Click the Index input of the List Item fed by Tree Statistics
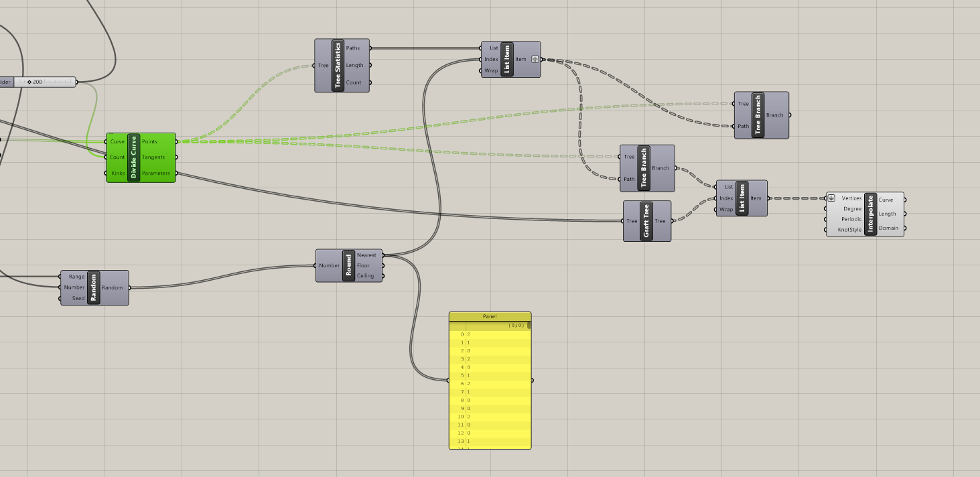This screenshot has height=477, width=980. (491, 59)
